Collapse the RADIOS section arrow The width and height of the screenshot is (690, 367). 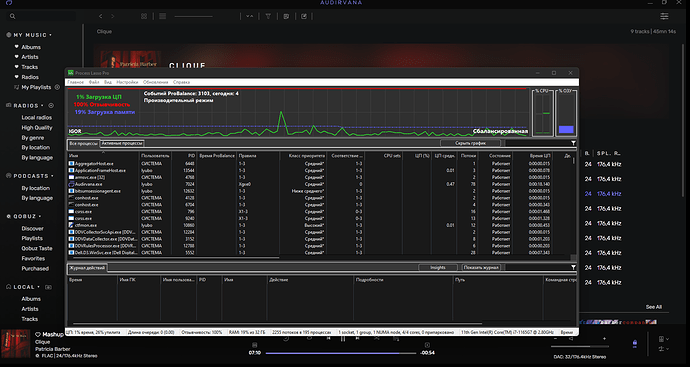[x=43, y=106]
